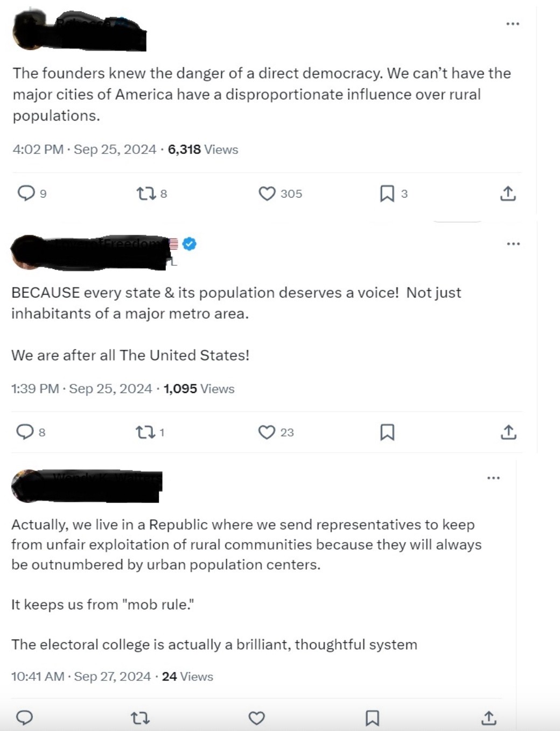Open more options on the second tweet
This screenshot has width=560, height=731.
click(x=513, y=244)
